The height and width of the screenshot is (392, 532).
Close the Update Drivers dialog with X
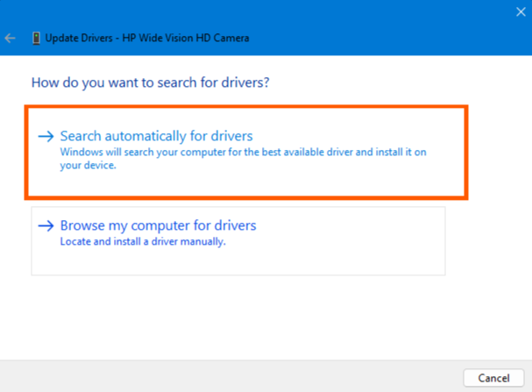[x=521, y=11]
